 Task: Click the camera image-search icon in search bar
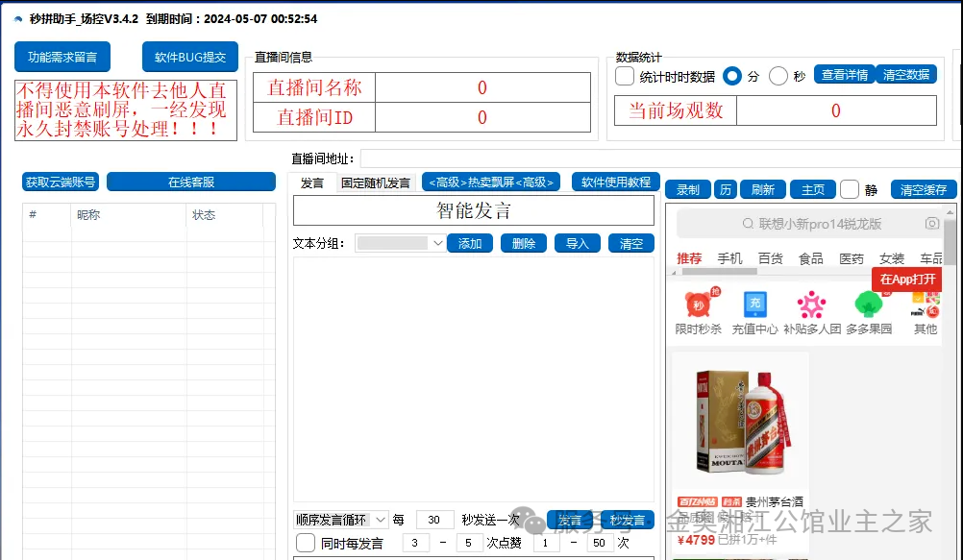pos(931,223)
